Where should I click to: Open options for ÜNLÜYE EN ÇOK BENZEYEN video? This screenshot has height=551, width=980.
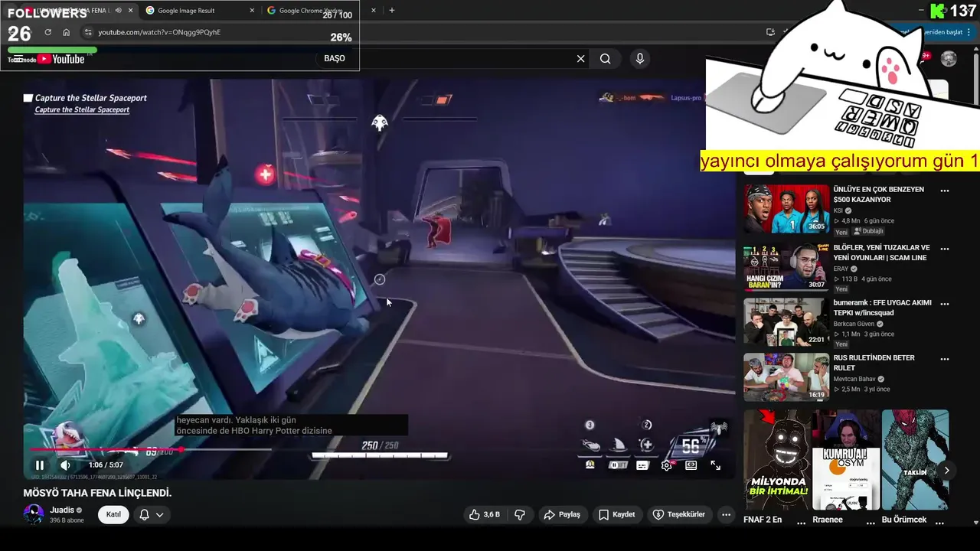[x=945, y=191]
